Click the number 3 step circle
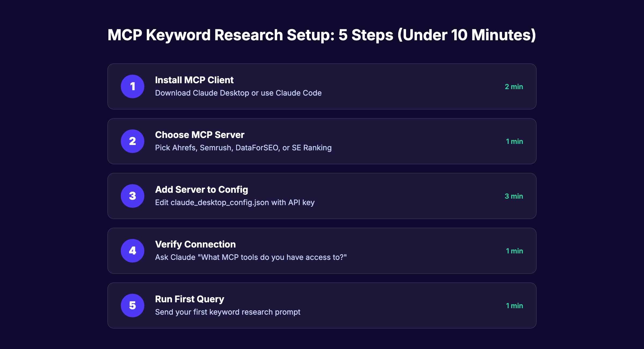 (x=133, y=196)
